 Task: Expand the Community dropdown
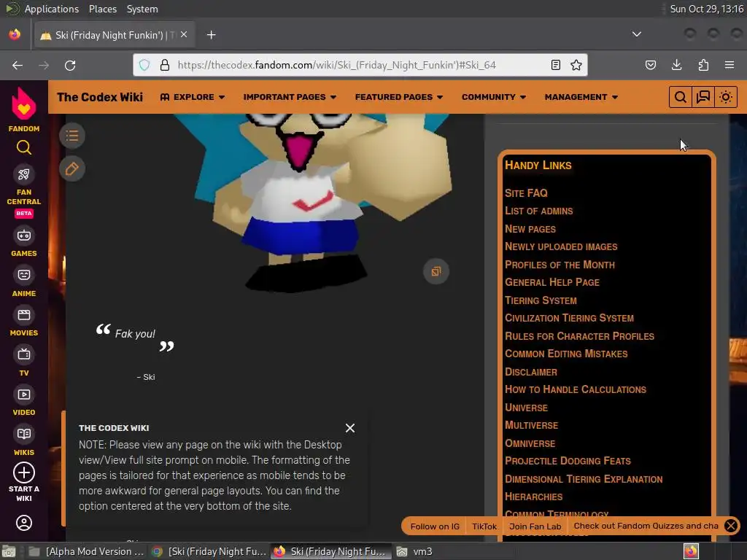[494, 97]
